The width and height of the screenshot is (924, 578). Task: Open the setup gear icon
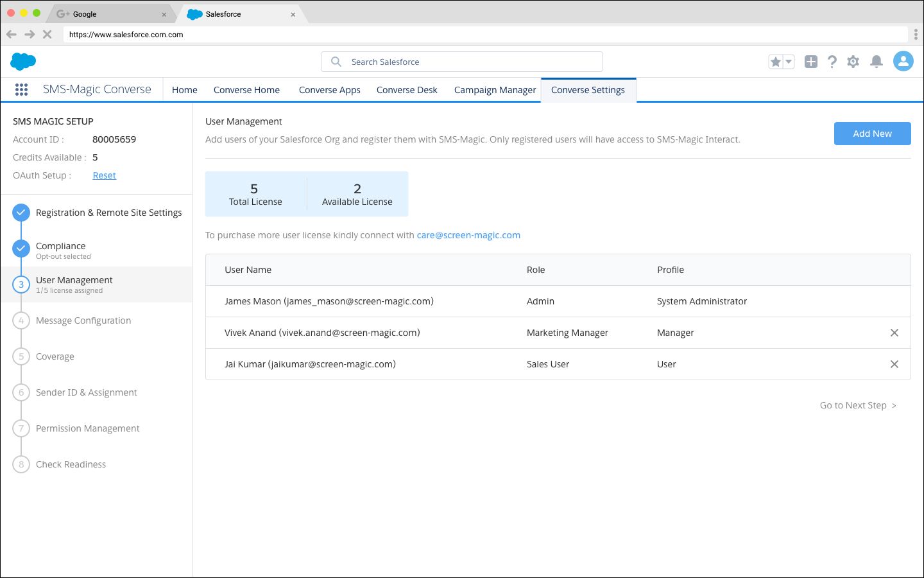(x=853, y=62)
